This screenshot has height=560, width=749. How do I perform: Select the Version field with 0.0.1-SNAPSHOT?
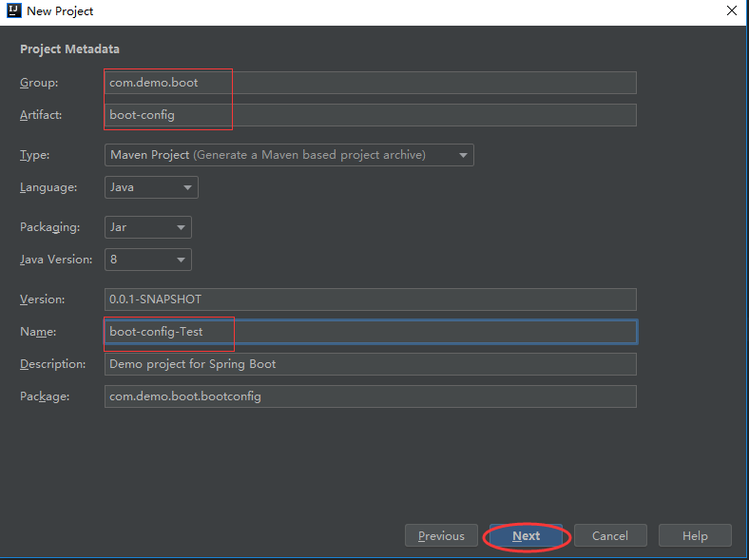pyautogui.click(x=371, y=299)
